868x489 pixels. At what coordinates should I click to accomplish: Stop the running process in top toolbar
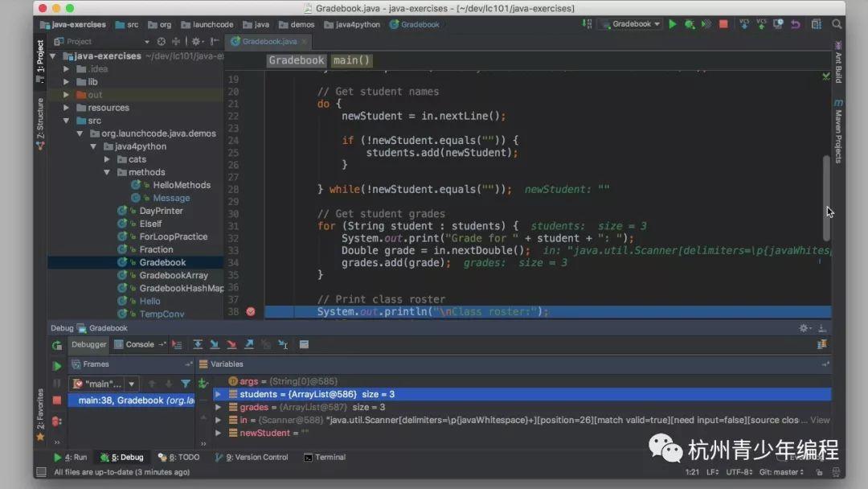point(723,24)
